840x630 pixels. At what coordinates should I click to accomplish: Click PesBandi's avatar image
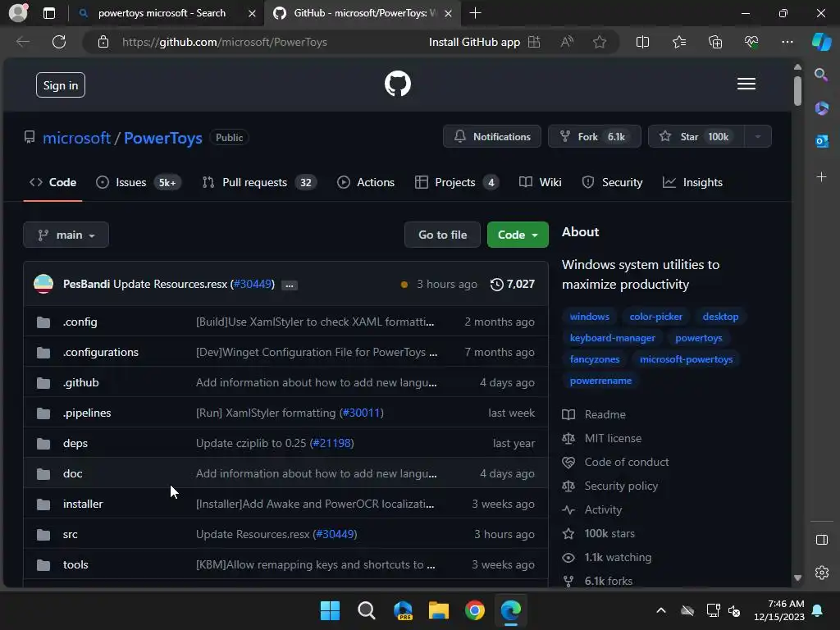click(x=43, y=284)
